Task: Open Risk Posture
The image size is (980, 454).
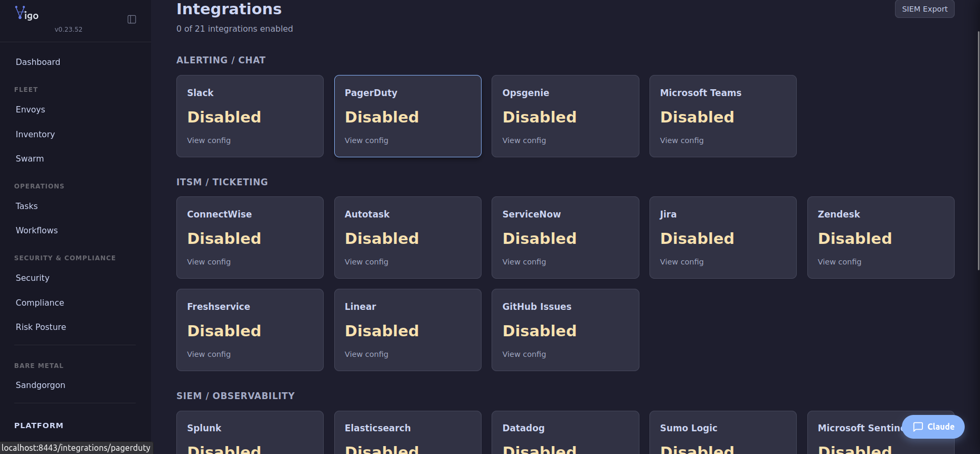Action: click(41, 327)
